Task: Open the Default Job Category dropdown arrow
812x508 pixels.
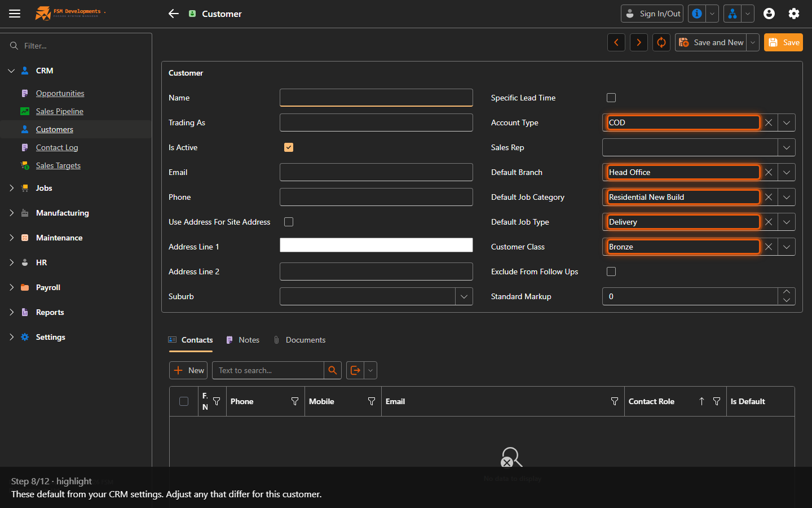Action: click(787, 197)
